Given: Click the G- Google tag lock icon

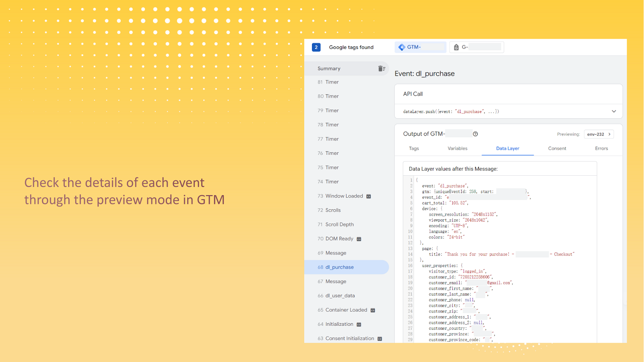Looking at the screenshot, I should tap(456, 47).
